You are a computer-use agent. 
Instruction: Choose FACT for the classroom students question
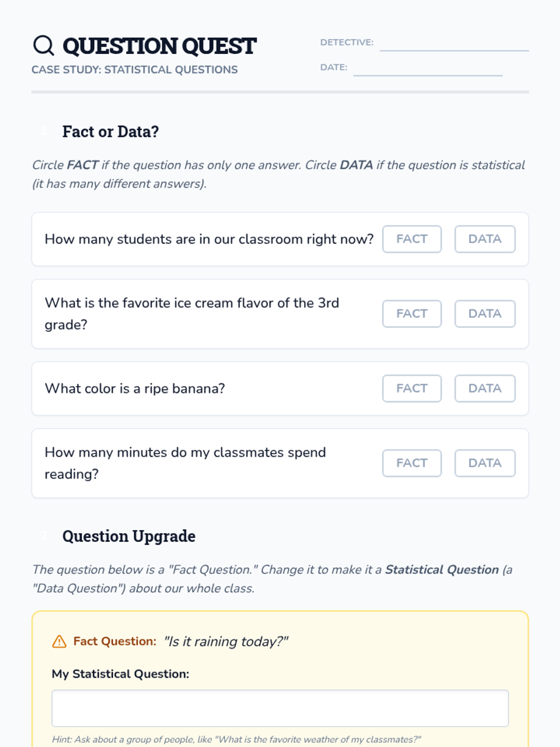pyautogui.click(x=412, y=239)
